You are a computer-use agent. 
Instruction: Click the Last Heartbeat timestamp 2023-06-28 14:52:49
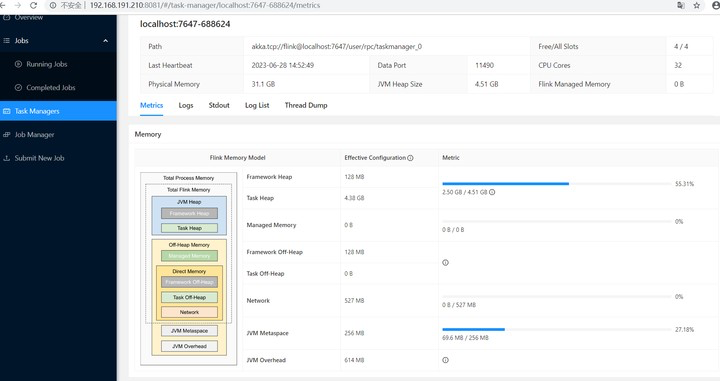283,65
